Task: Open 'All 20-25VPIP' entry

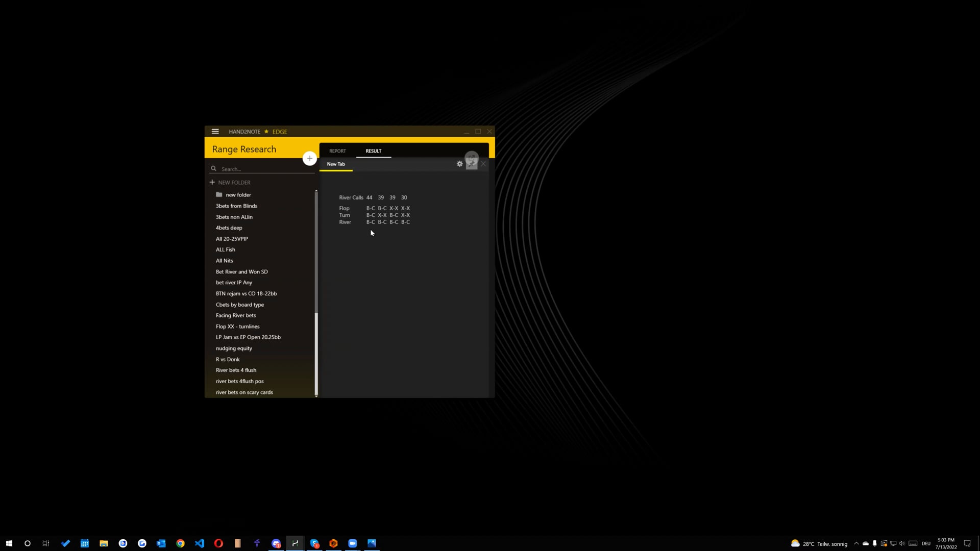Action: pyautogui.click(x=232, y=239)
